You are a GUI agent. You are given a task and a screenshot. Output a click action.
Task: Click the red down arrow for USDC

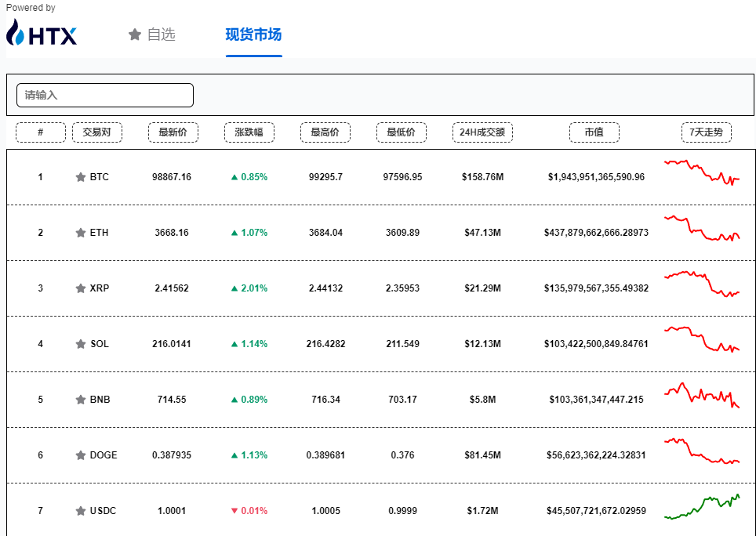tap(234, 511)
